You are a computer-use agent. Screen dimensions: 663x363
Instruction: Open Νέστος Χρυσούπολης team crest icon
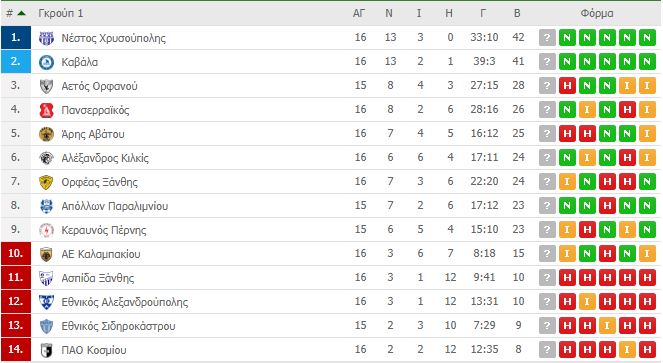46,38
